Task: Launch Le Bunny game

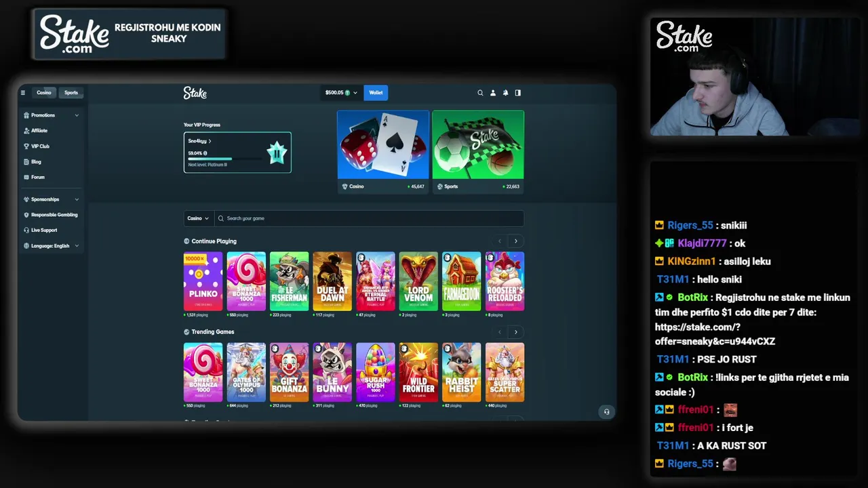Action: tap(332, 372)
